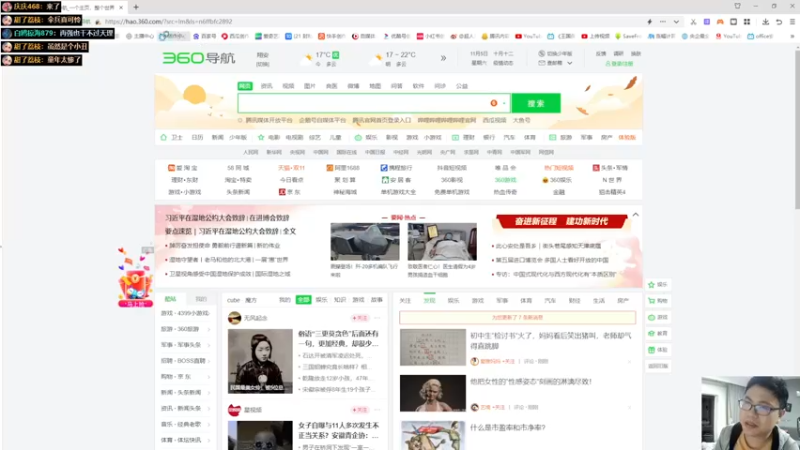Switch to the 全部 feed tab

303,299
